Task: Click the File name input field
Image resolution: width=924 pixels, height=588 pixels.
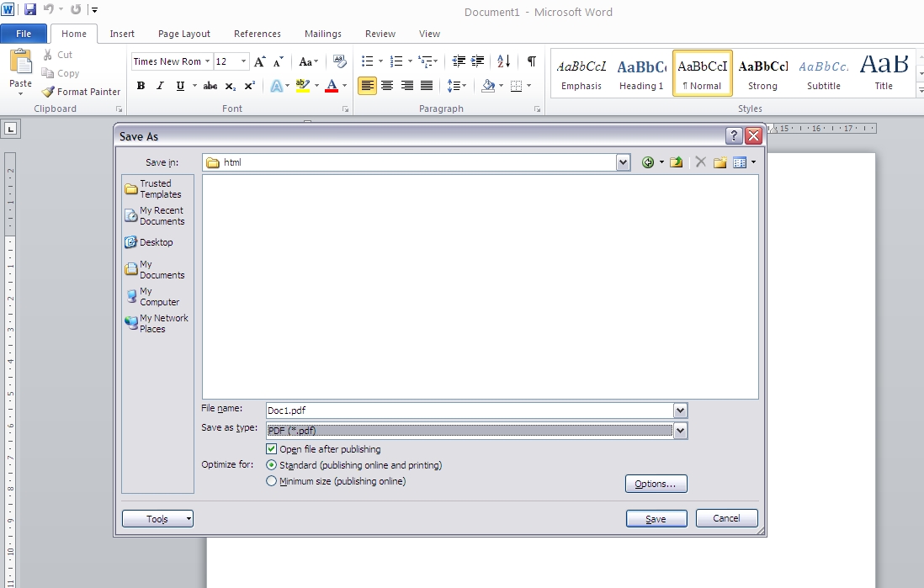Action: [469, 411]
